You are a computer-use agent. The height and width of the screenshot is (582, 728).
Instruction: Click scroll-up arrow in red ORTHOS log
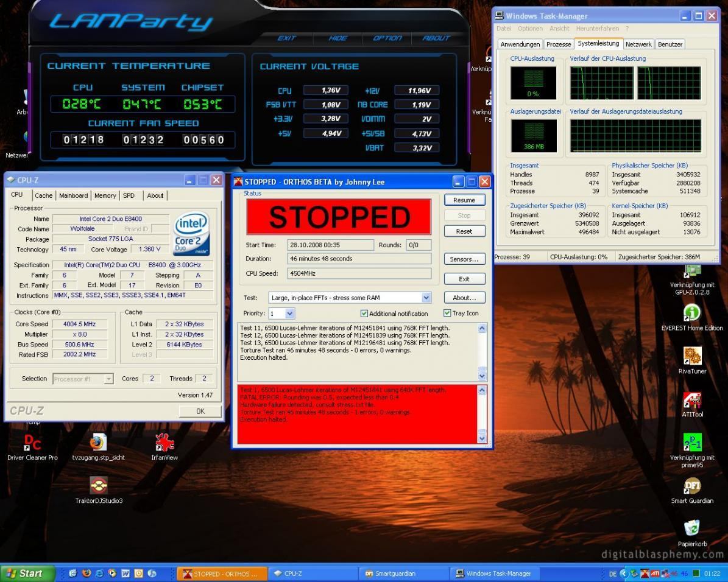click(x=482, y=390)
